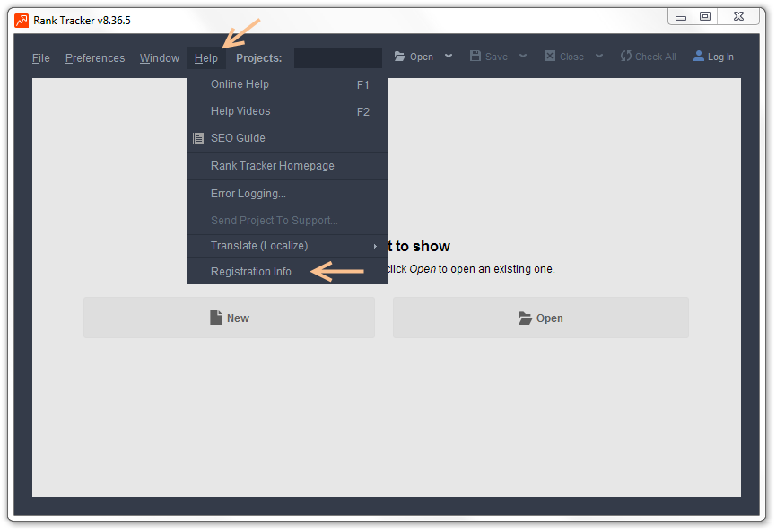This screenshot has height=532, width=776.
Task: Open the Window menu
Action: click(x=160, y=58)
